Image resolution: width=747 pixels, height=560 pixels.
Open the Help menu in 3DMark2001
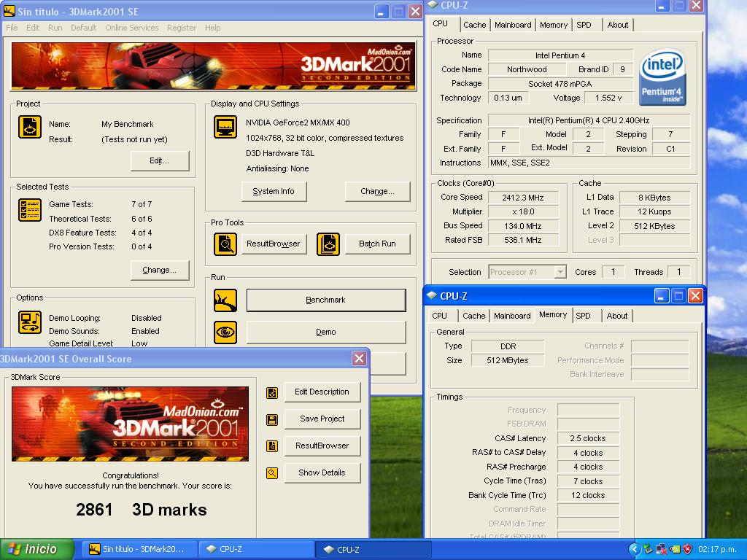(212, 28)
